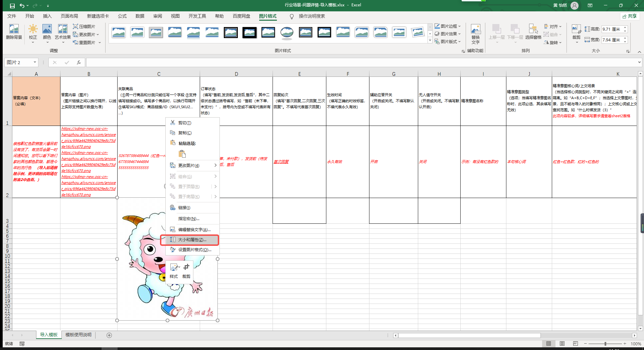The height and width of the screenshot is (350, 644).
Task: Click the Share (共享) button
Action: [630, 16]
